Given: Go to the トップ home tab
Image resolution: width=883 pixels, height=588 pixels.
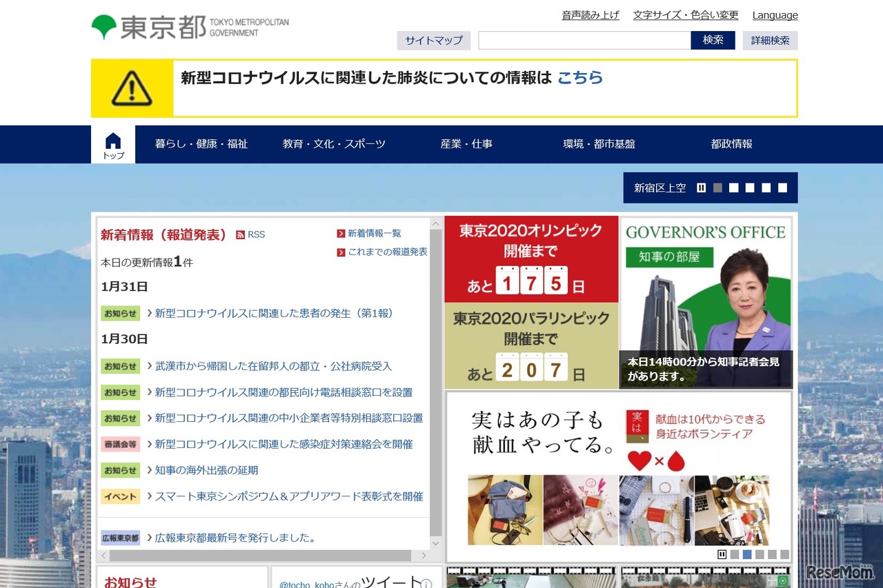Looking at the screenshot, I should coord(113,145).
